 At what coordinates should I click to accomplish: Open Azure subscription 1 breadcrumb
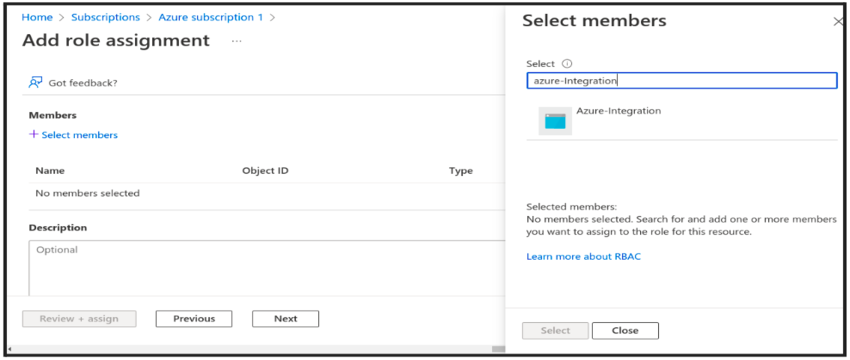pos(210,17)
